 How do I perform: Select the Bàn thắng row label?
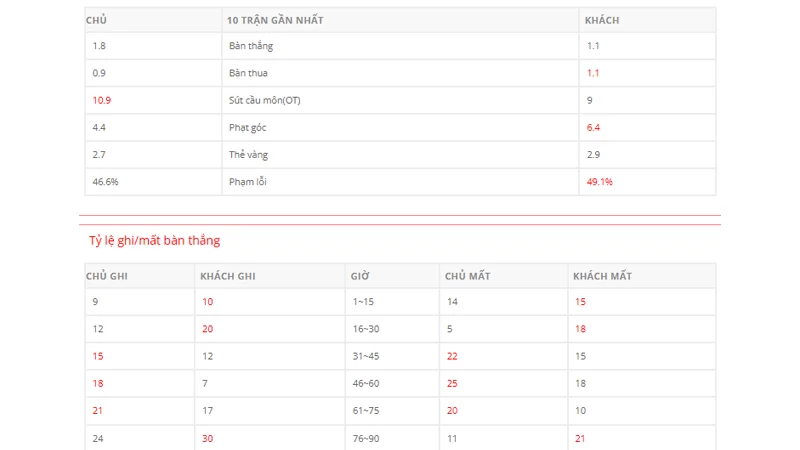(x=250, y=46)
